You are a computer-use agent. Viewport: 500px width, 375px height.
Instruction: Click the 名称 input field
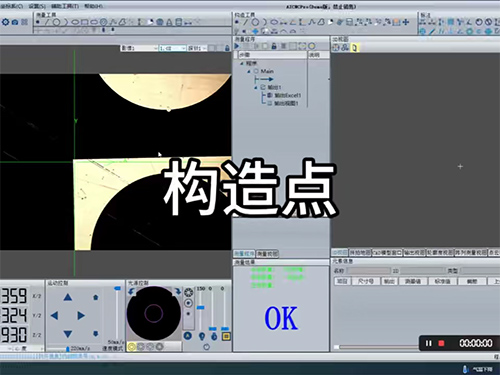368,271
